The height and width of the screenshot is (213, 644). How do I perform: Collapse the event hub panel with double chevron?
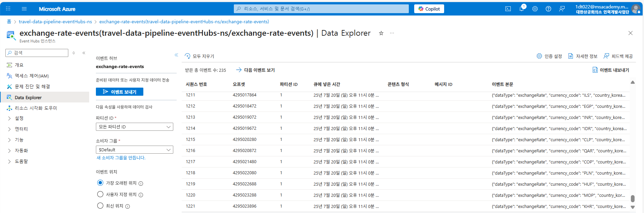(x=176, y=55)
